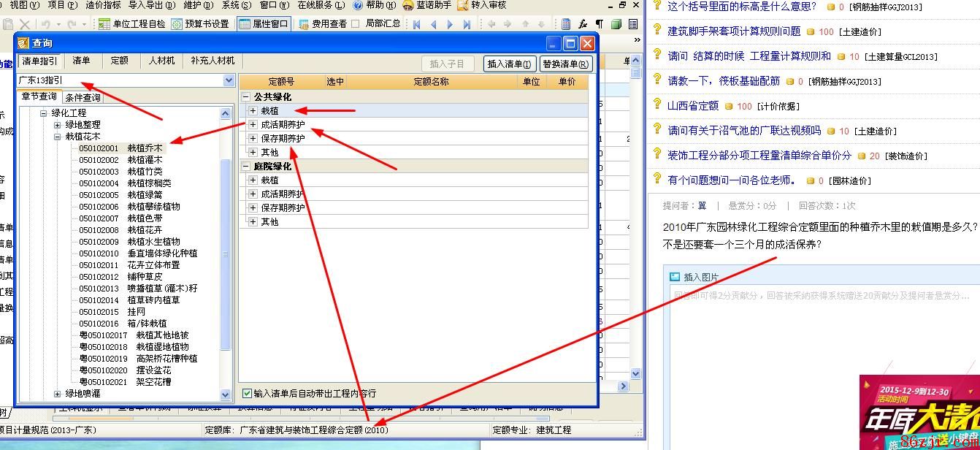
Task: Collapse the 庭院绿化 group
Action: click(247, 167)
